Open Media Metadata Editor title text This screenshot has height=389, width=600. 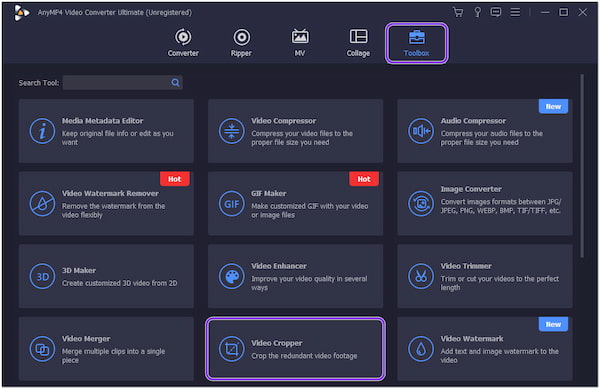103,121
